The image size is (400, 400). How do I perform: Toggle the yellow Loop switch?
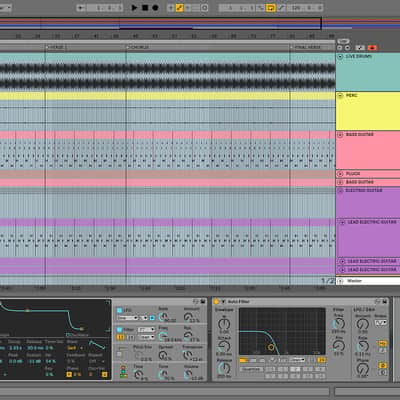[271, 8]
